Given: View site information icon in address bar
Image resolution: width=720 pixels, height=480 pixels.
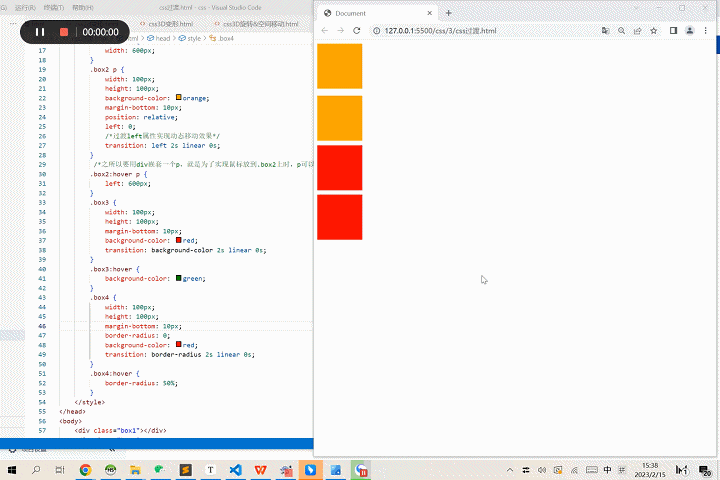Looking at the screenshot, I should pos(377,31).
